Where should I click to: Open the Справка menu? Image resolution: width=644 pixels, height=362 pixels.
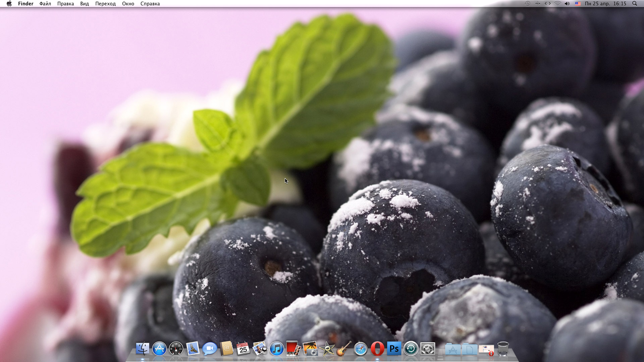150,4
